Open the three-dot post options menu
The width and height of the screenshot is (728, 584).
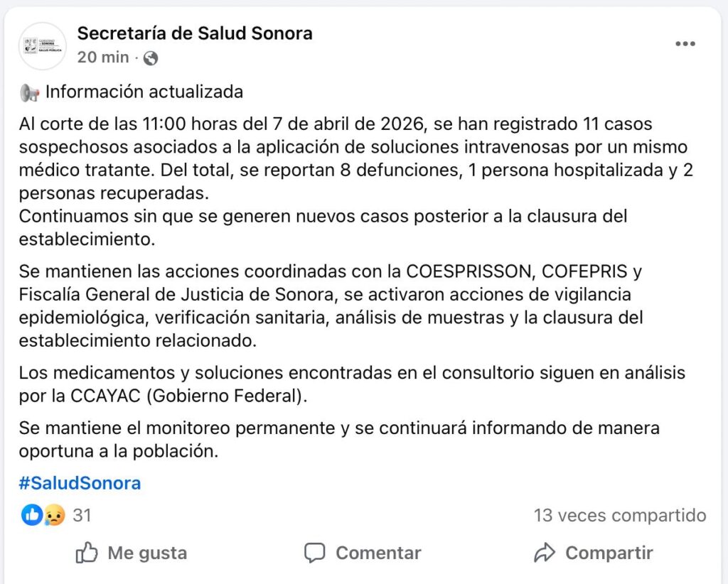[685, 44]
